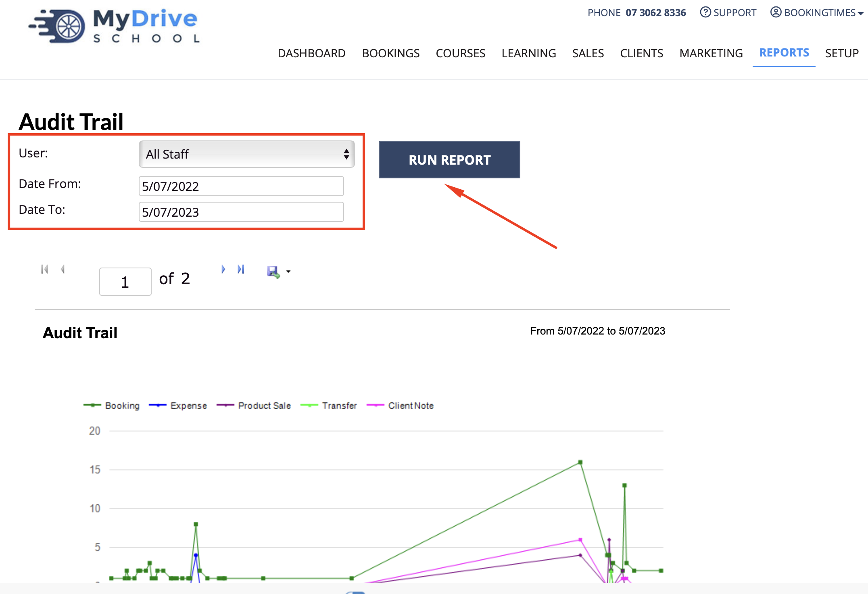Click the Product Sale legend color marker
The width and height of the screenshot is (868, 594).
(225, 405)
